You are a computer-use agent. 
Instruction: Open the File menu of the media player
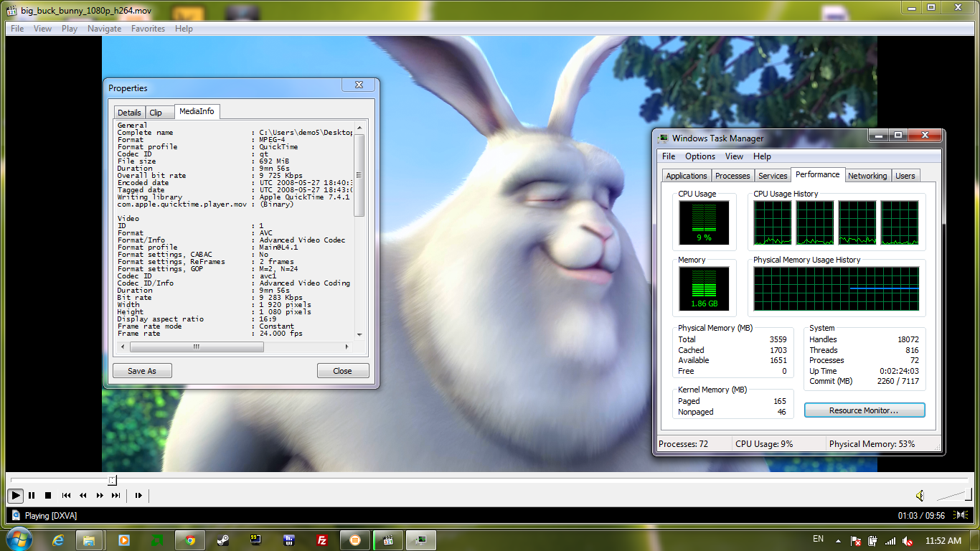17,29
